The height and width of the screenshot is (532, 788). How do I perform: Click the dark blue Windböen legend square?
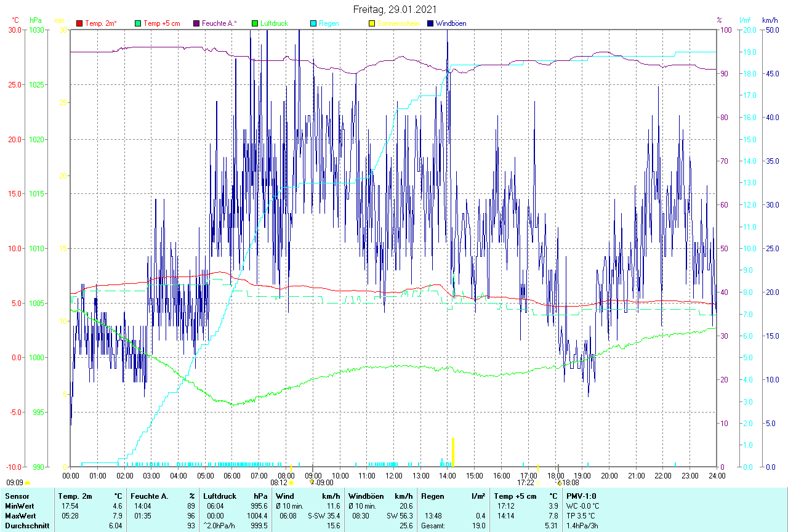coord(430,23)
